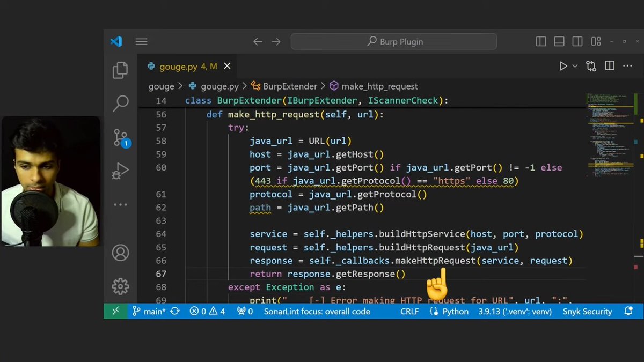Toggle the secondary side bar layout icon
Screen dimensions: 644x362
577,41
